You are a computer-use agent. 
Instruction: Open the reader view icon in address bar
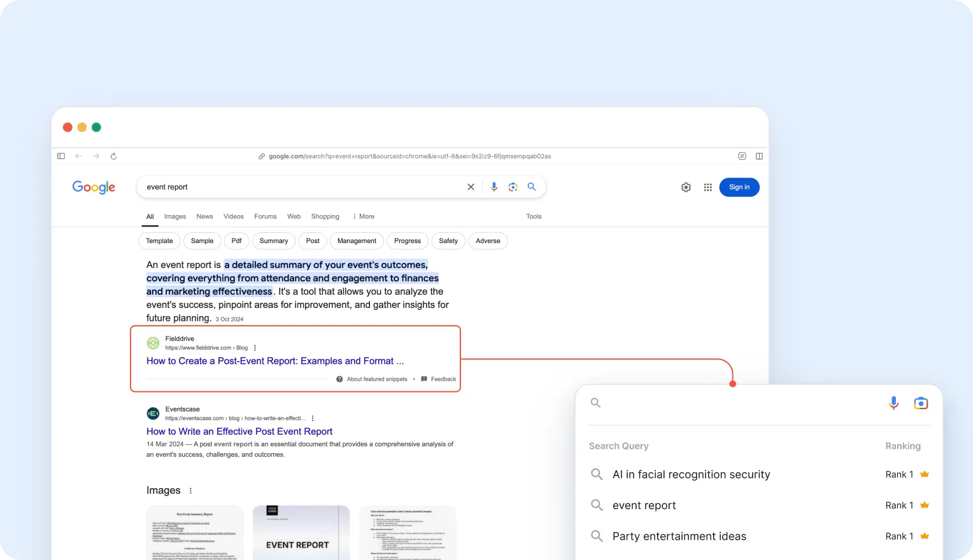(x=742, y=156)
